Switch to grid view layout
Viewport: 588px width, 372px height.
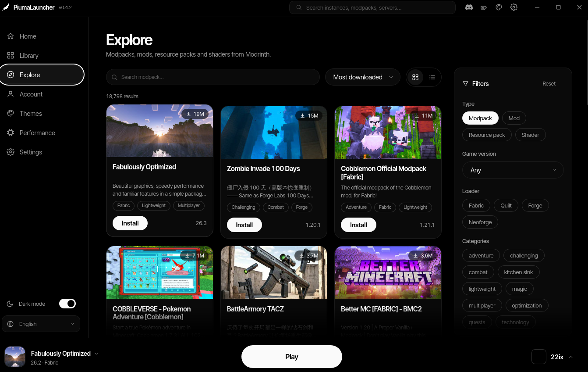(x=415, y=77)
